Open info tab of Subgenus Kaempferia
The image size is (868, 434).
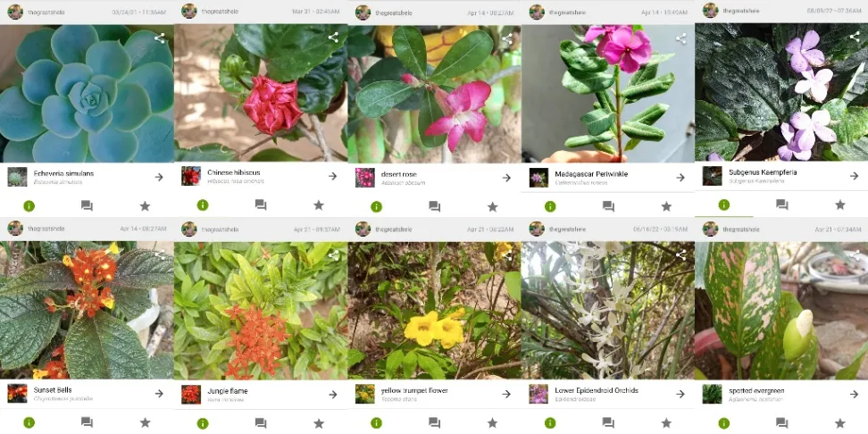pyautogui.click(x=724, y=204)
